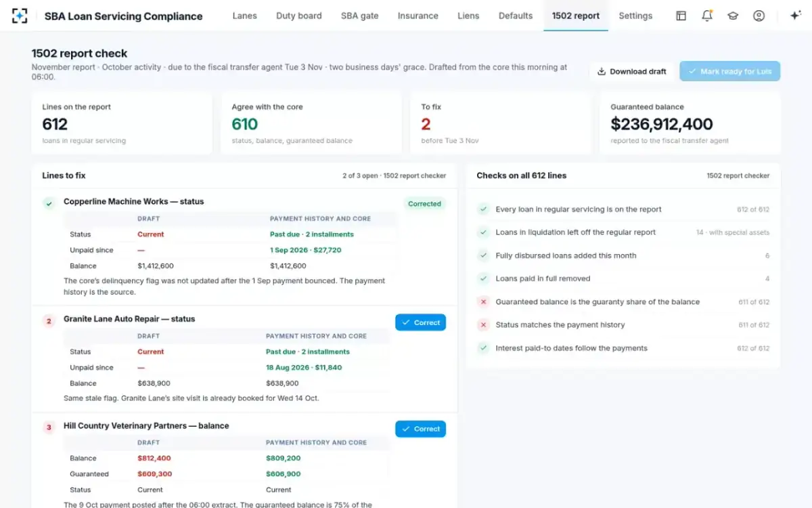Viewport: 812px width, 508px height.
Task: Click the red X beside the Guaranteed balance check
Action: 483,302
